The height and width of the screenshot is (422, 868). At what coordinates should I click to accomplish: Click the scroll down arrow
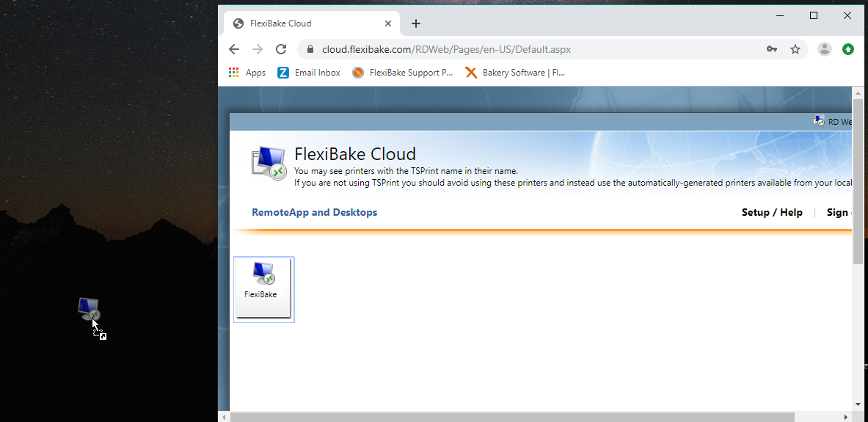click(858, 404)
